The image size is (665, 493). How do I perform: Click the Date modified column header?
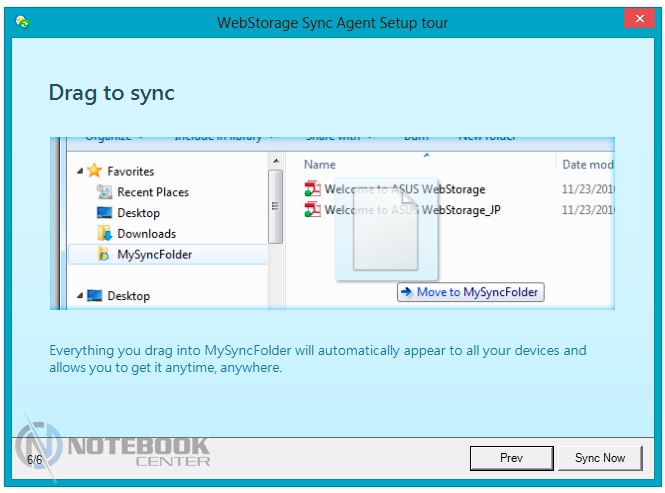pyautogui.click(x=588, y=164)
